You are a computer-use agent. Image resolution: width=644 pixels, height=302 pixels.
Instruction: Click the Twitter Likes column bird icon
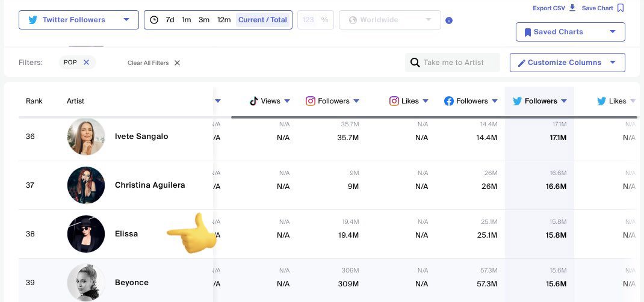click(x=602, y=101)
